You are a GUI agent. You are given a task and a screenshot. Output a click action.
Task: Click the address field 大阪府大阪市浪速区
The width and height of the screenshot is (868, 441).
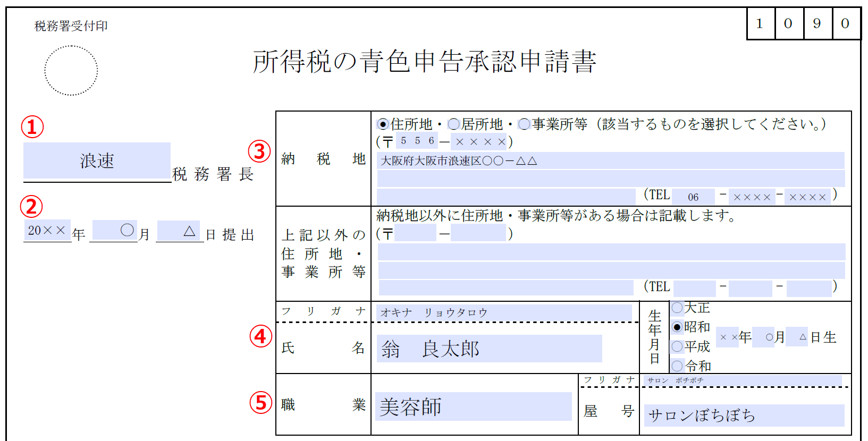click(x=611, y=160)
